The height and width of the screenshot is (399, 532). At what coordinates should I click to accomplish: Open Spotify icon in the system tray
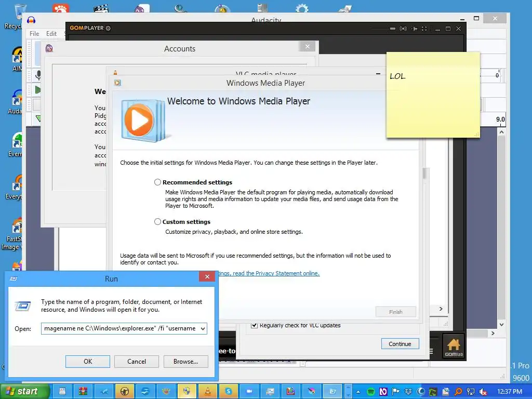tap(371, 392)
